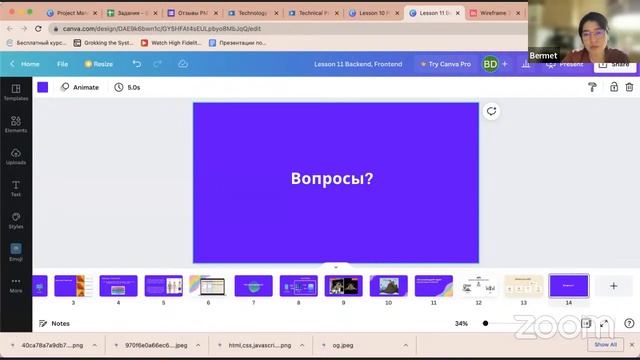Expand options for html.css.javascri png download

pos(302,345)
